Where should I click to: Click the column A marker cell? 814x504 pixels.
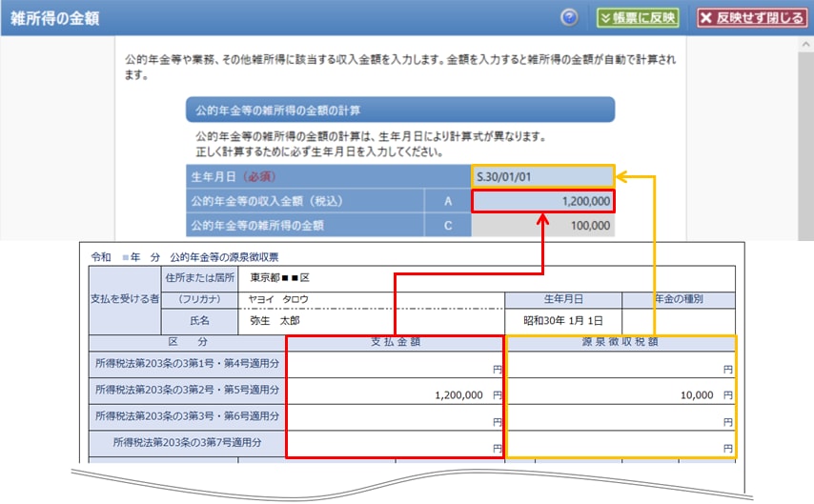(x=447, y=201)
